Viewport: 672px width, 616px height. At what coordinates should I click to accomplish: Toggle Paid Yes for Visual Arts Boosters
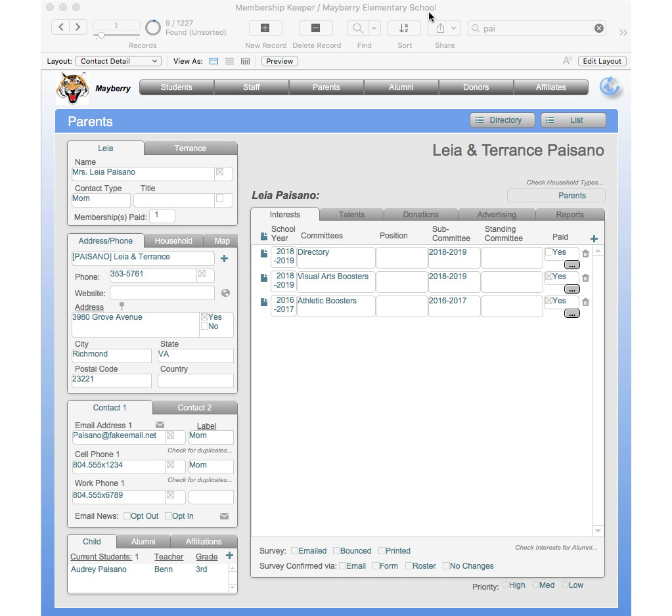[549, 276]
